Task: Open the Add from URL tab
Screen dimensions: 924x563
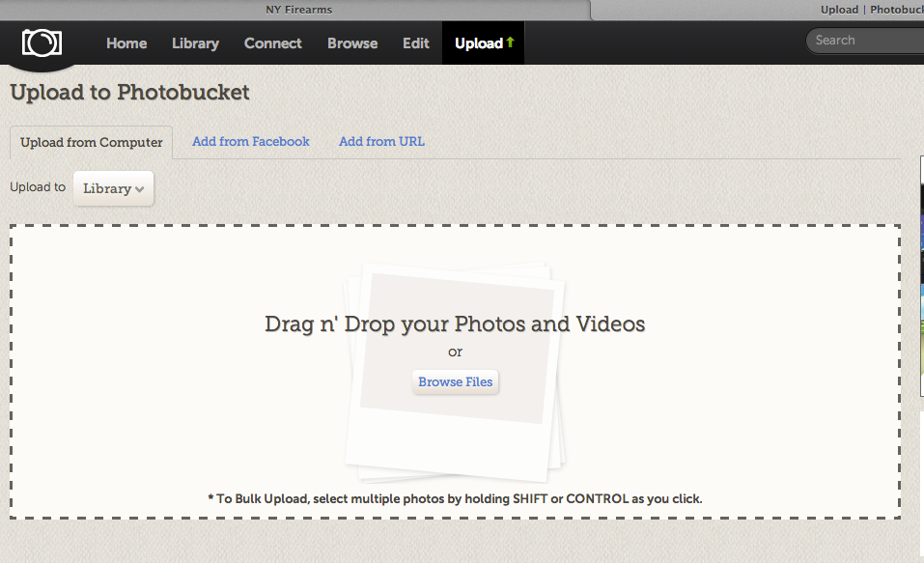Action: [x=381, y=142]
